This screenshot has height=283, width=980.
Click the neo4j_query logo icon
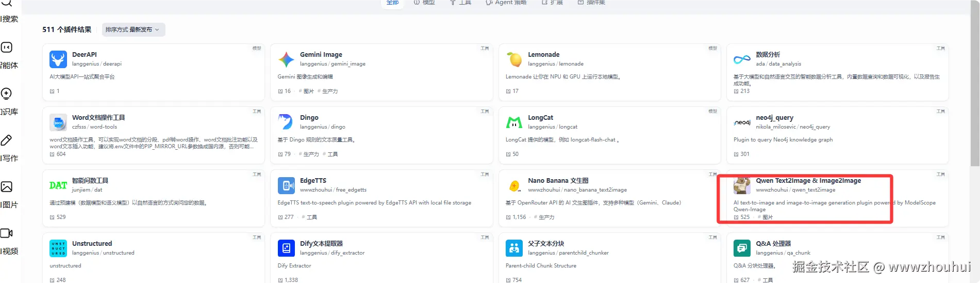tap(742, 122)
